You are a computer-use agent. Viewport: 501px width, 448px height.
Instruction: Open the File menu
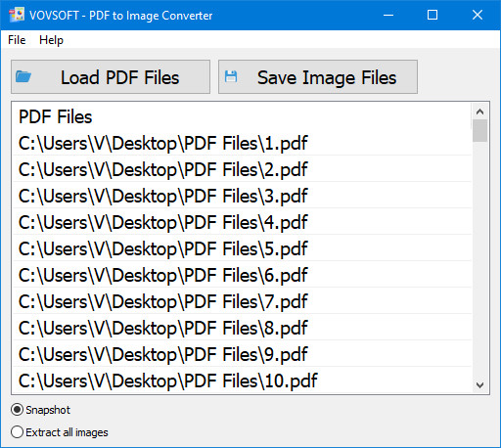pos(17,40)
